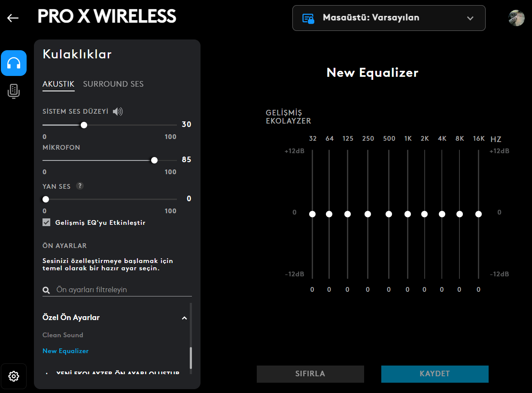532x393 pixels.
Task: Click the GELİŞMİŞ EKOLAYZER label
Action: click(288, 117)
